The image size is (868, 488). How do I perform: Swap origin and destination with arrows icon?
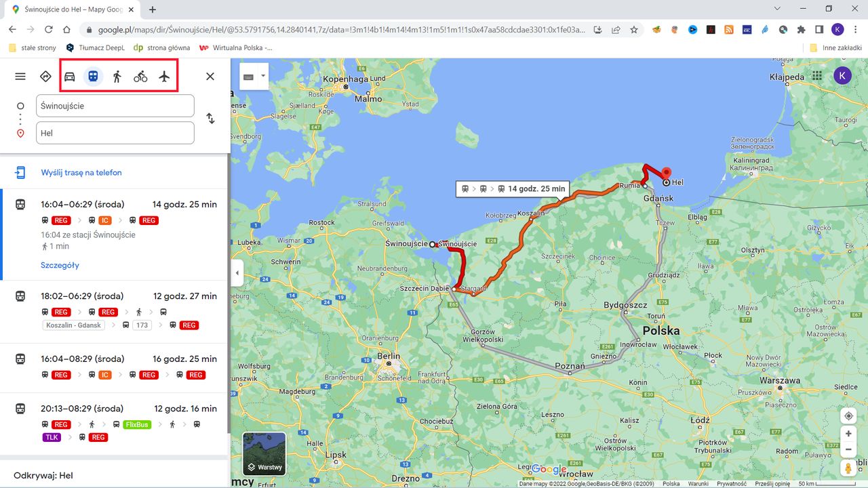pyautogui.click(x=210, y=118)
